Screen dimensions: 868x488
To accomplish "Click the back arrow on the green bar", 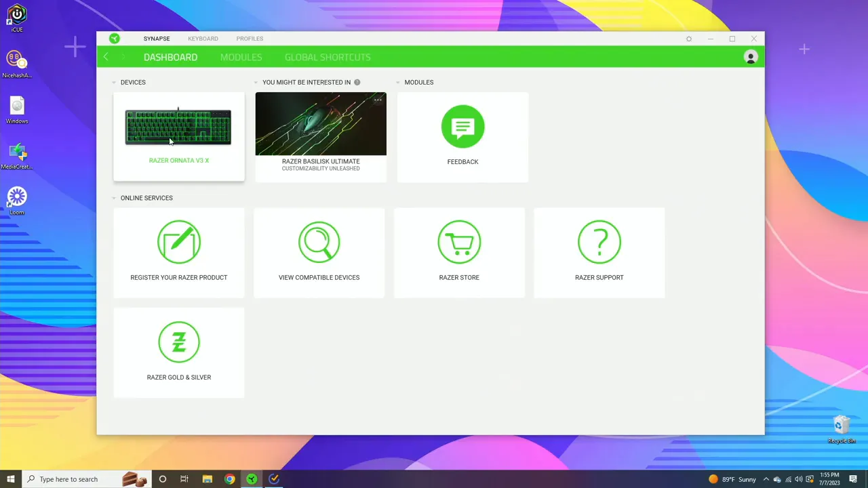I will pyautogui.click(x=106, y=57).
